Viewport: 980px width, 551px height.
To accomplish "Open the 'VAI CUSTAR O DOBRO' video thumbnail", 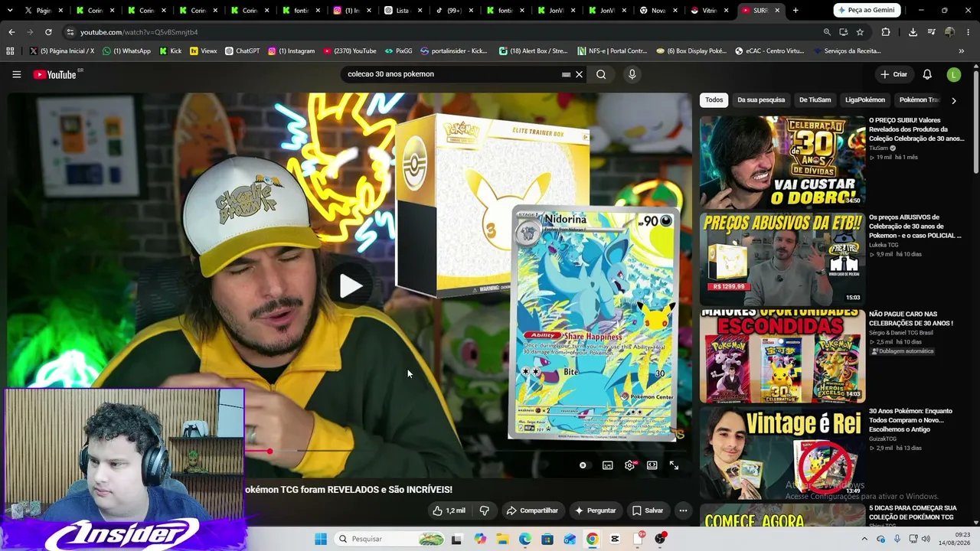I will pos(782,161).
